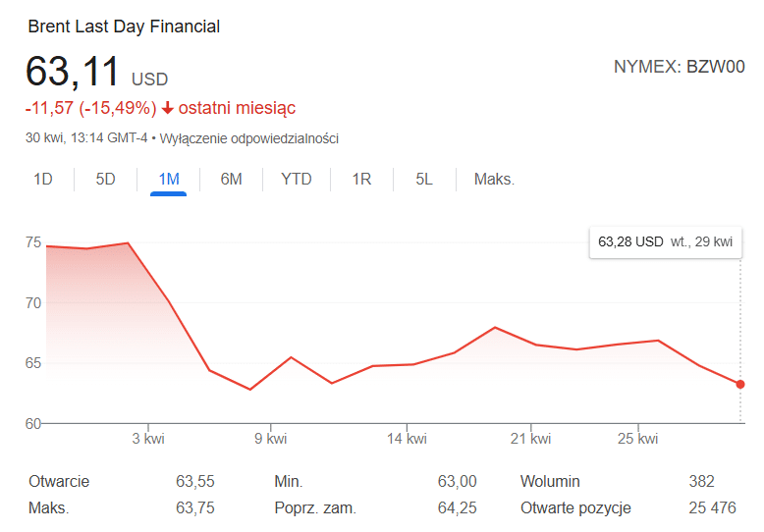764x532 pixels.
Task: Open the YTD chart view
Action: pyautogui.click(x=296, y=179)
